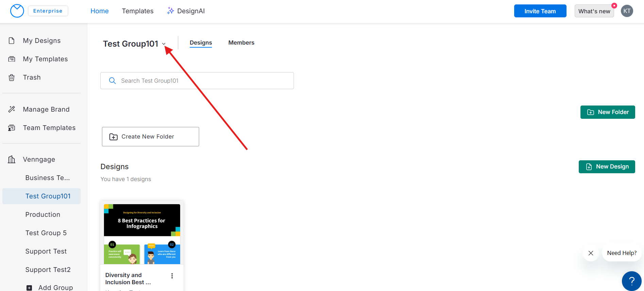Switch to the Members tab

coord(241,43)
